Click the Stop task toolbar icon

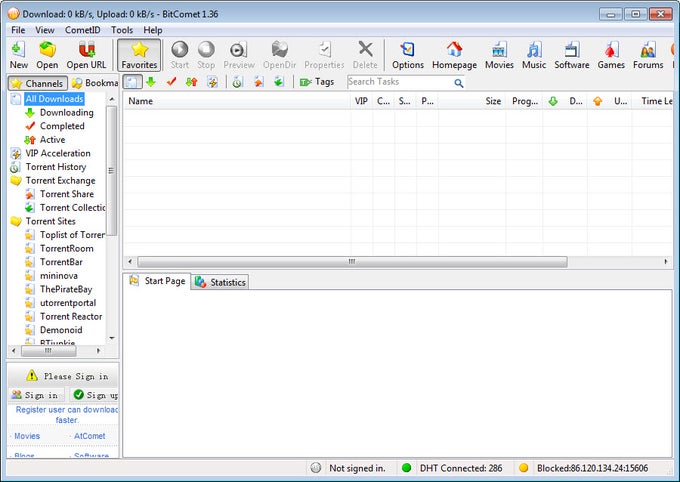click(x=206, y=55)
